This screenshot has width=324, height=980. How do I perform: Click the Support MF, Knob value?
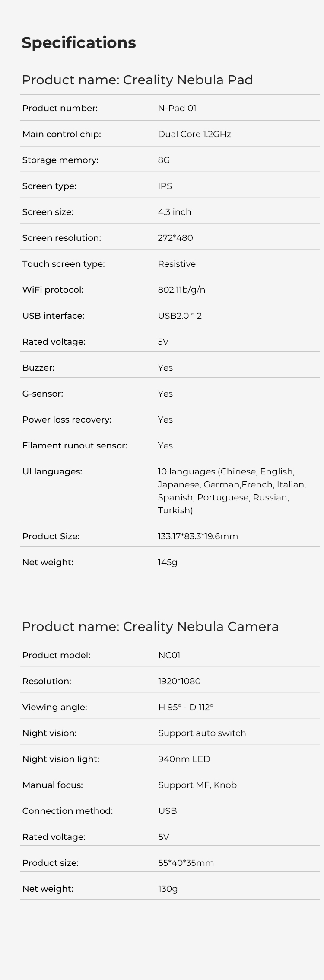pyautogui.click(x=197, y=785)
